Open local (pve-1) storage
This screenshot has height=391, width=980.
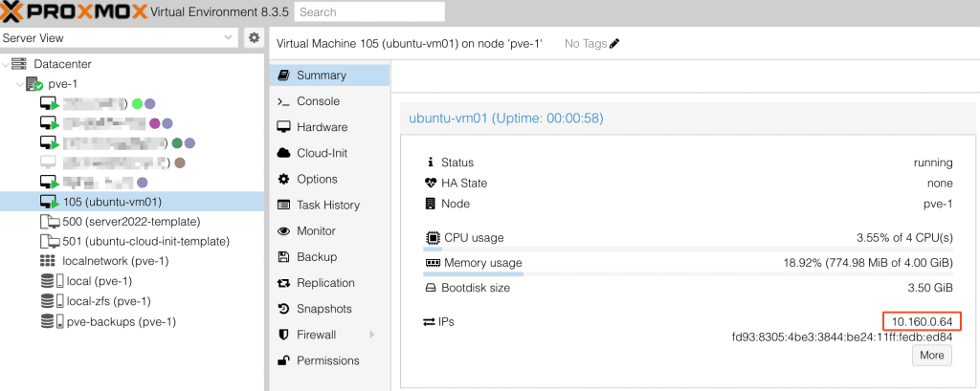pos(132,281)
